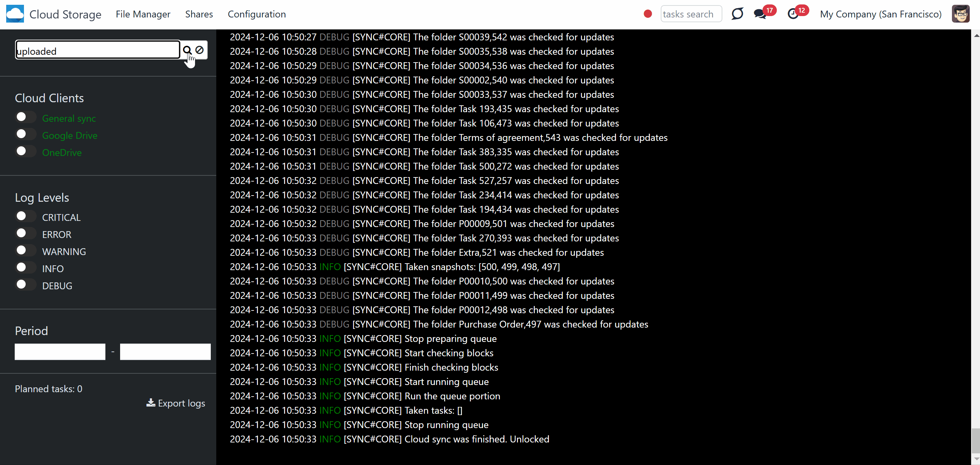Open the My Company (San Francisco) switcher

pos(881,14)
